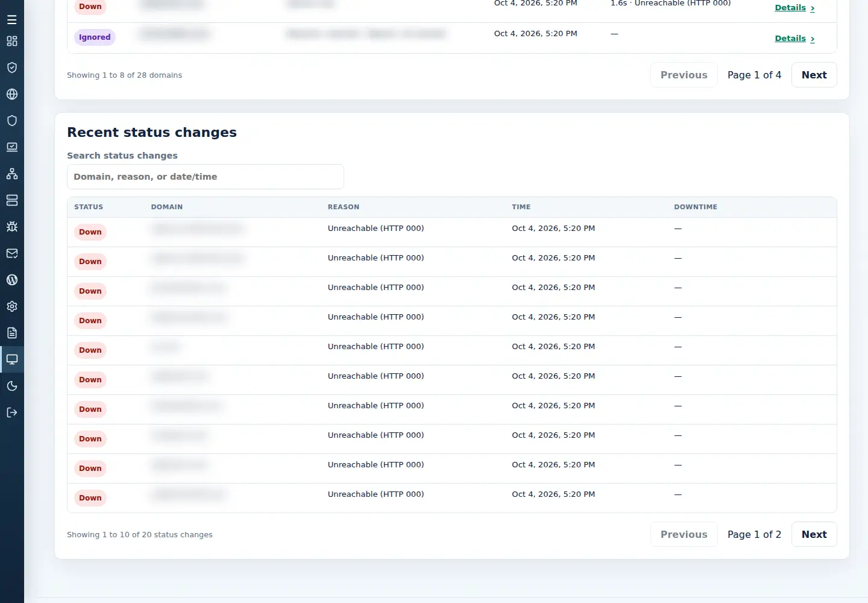Viewport: 868px width, 603px height.
Task: Click the "Search status changes" label
Action: tap(122, 156)
